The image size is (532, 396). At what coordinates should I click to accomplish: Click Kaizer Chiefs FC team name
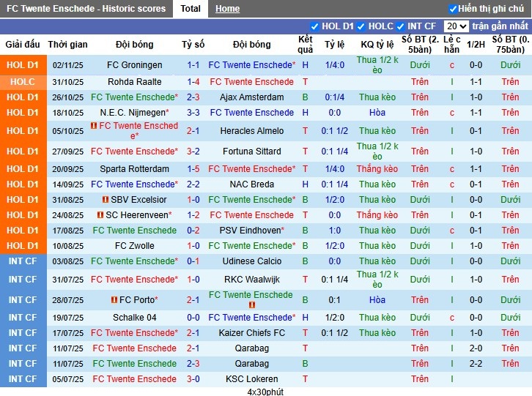click(252, 333)
